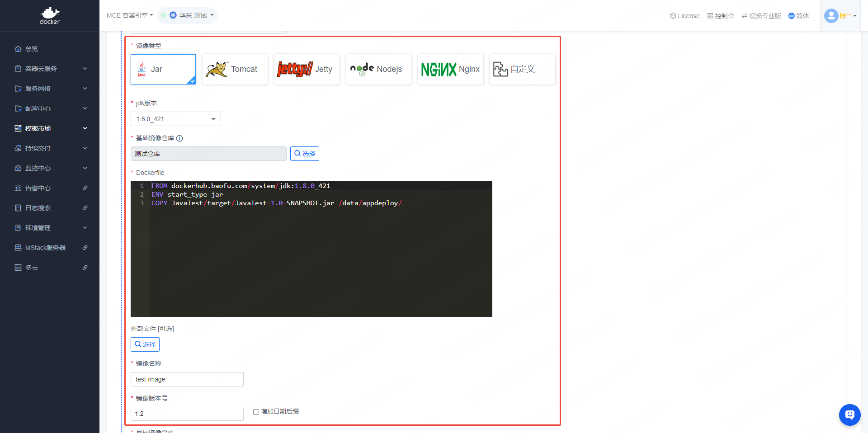Open 日志搜索 in the sidebar

click(x=38, y=208)
